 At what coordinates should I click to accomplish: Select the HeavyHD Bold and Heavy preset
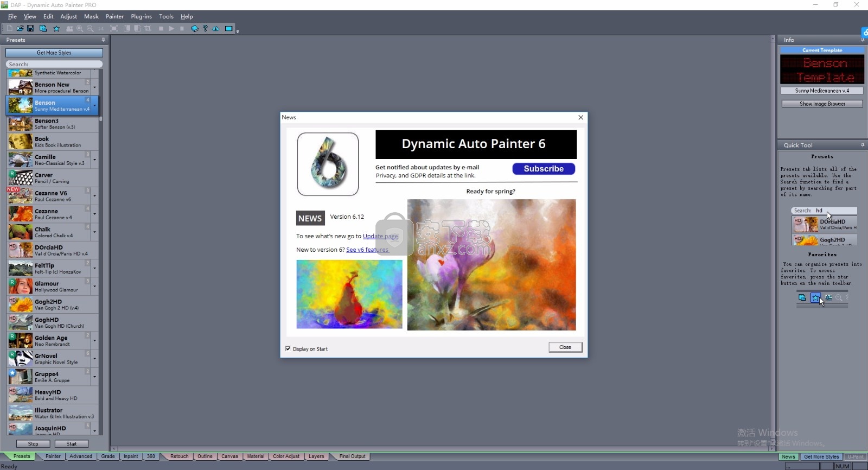point(53,395)
